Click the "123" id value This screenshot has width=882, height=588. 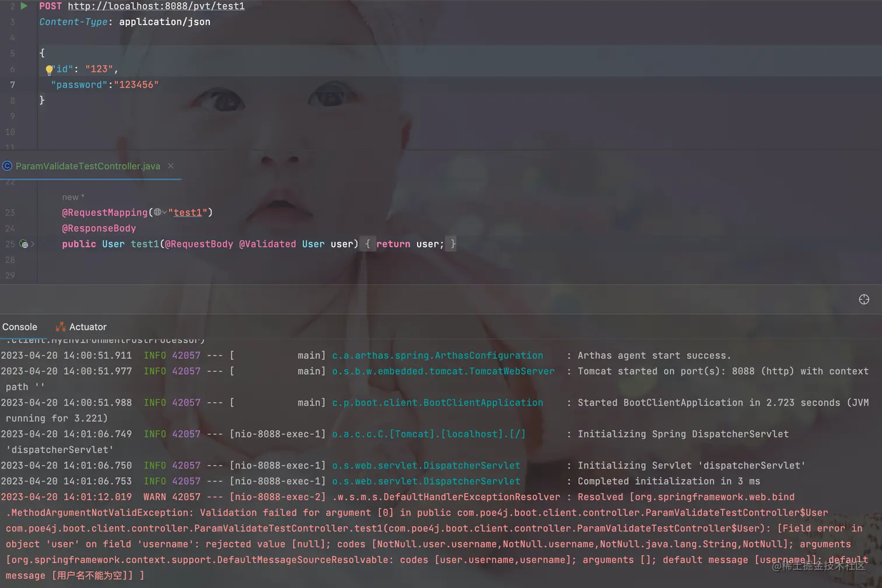[x=99, y=69]
